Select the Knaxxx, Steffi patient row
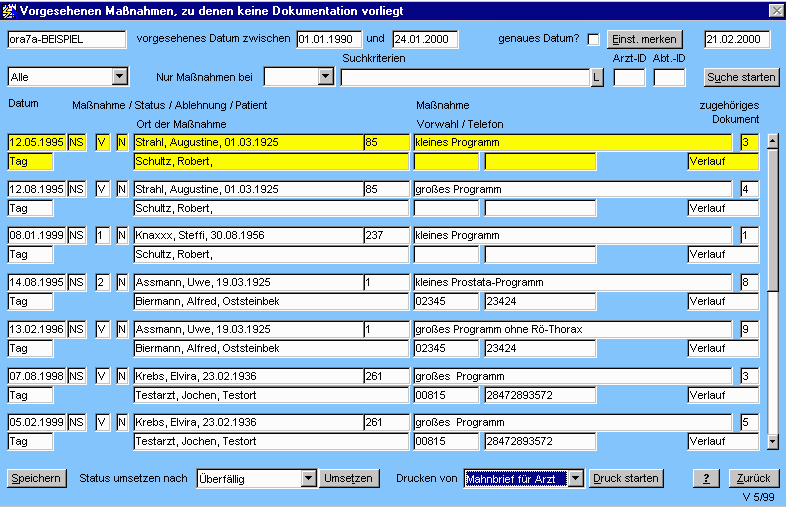Screen dimensions: 786x507 pyautogui.click(x=248, y=235)
